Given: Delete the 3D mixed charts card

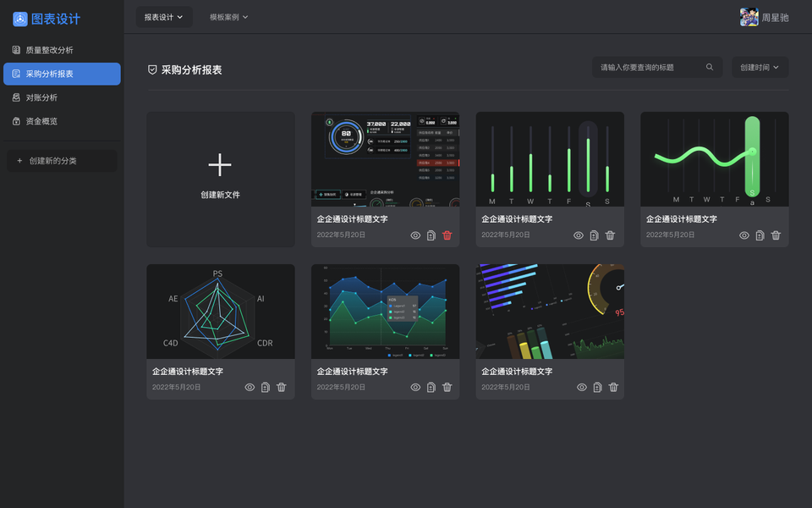Looking at the screenshot, I should pos(613,387).
